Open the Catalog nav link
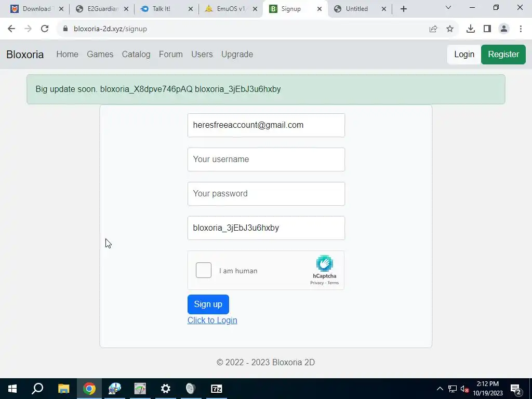The image size is (532, 399). point(136,54)
